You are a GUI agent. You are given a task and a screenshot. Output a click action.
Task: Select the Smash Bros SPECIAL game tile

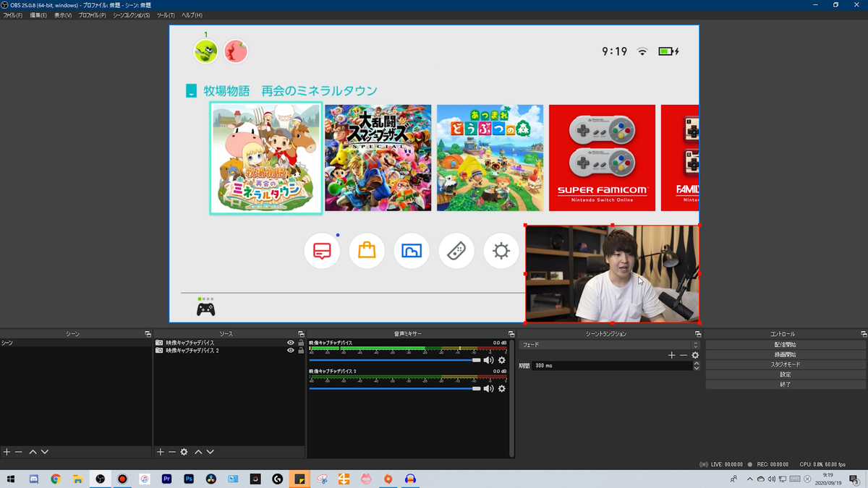pyautogui.click(x=378, y=158)
